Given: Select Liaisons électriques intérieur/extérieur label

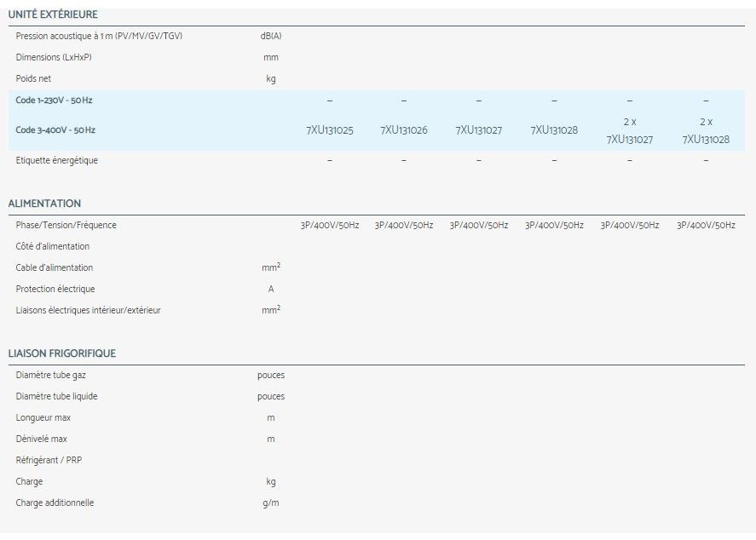Looking at the screenshot, I should pos(88,310).
